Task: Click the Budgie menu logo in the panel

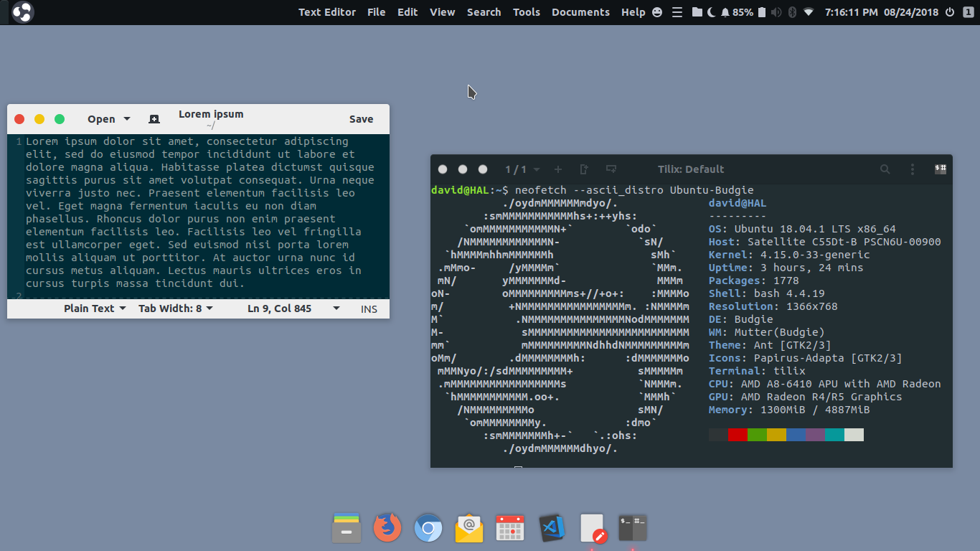Action: point(22,12)
